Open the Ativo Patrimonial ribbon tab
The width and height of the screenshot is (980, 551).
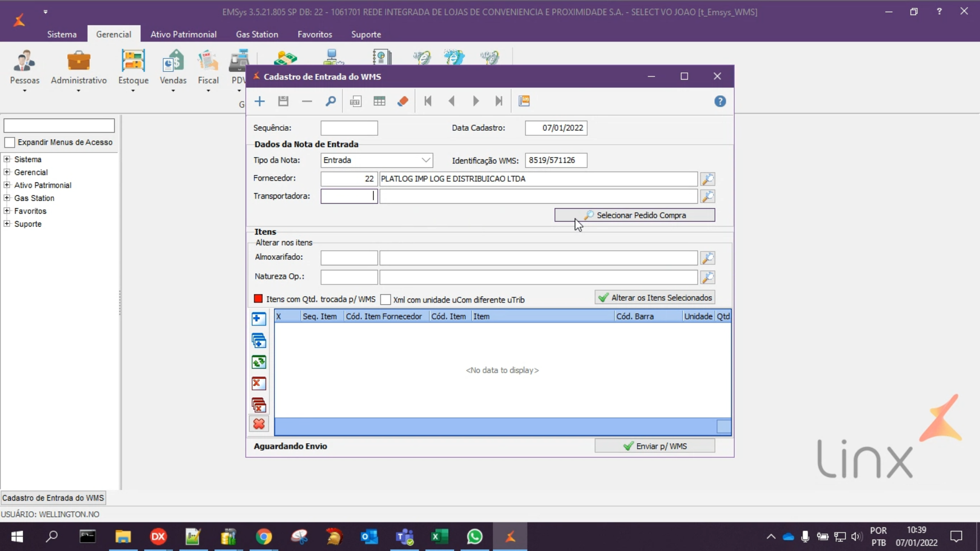click(x=184, y=34)
